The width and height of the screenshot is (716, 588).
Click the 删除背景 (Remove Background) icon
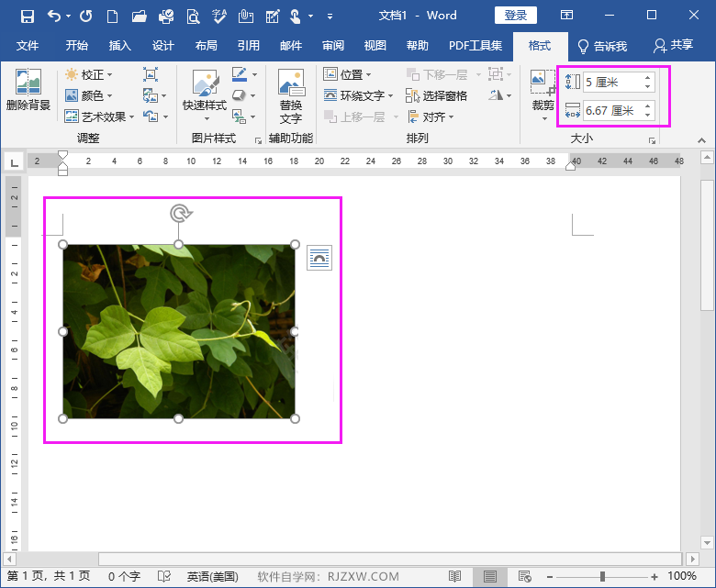(28, 90)
